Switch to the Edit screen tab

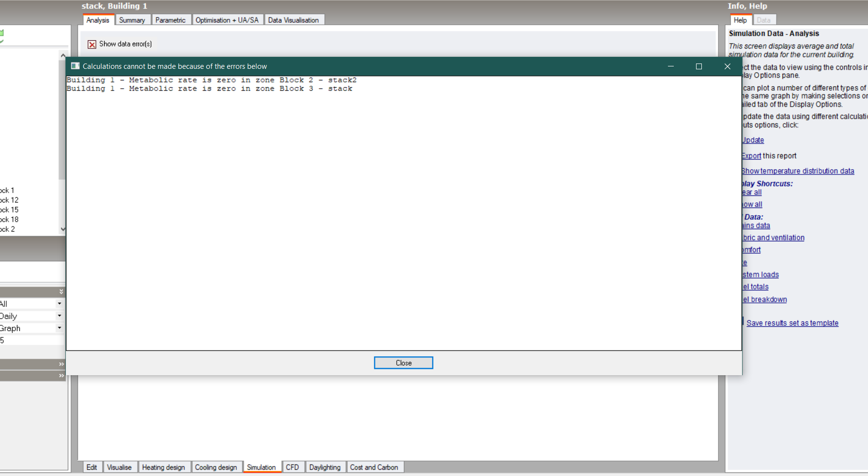[92, 467]
